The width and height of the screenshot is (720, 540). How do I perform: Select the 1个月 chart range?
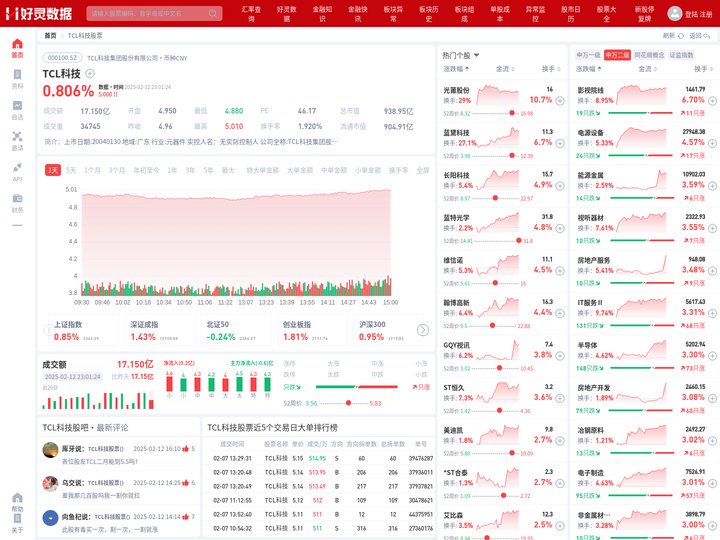tap(92, 170)
